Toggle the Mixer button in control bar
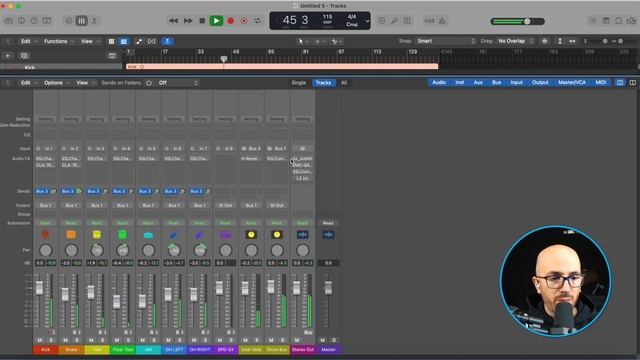640x360 pixels. tap(82, 21)
